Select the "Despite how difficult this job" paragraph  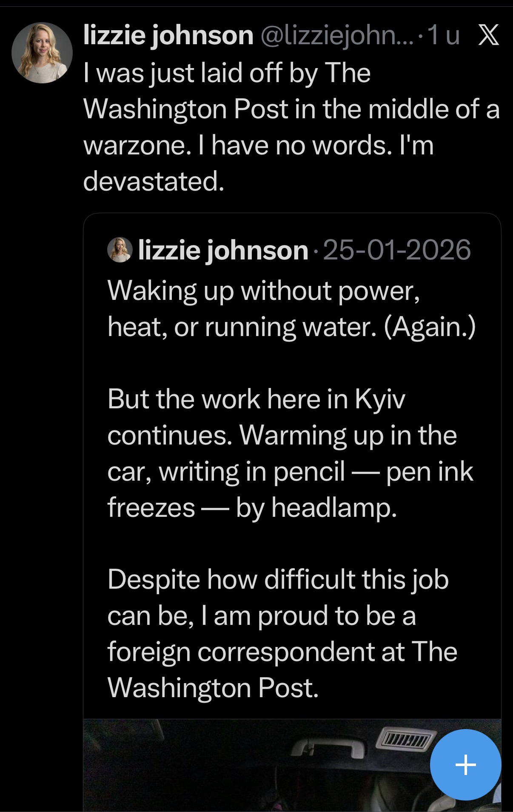point(282,633)
